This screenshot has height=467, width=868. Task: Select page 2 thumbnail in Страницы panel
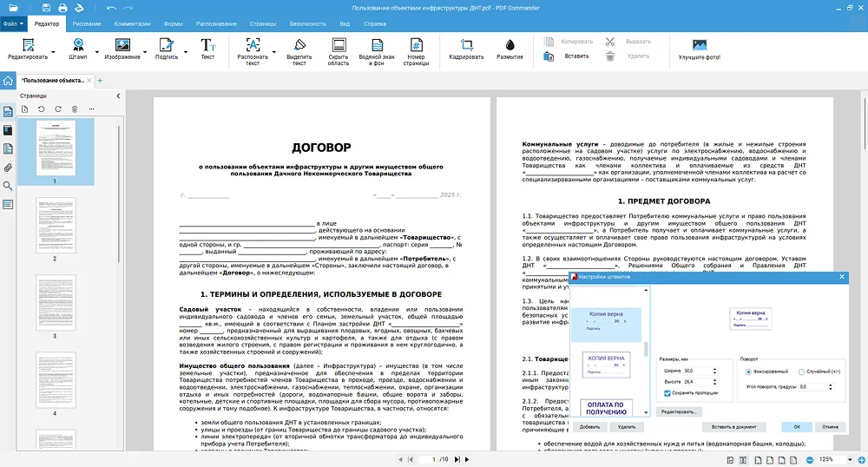pyautogui.click(x=55, y=226)
